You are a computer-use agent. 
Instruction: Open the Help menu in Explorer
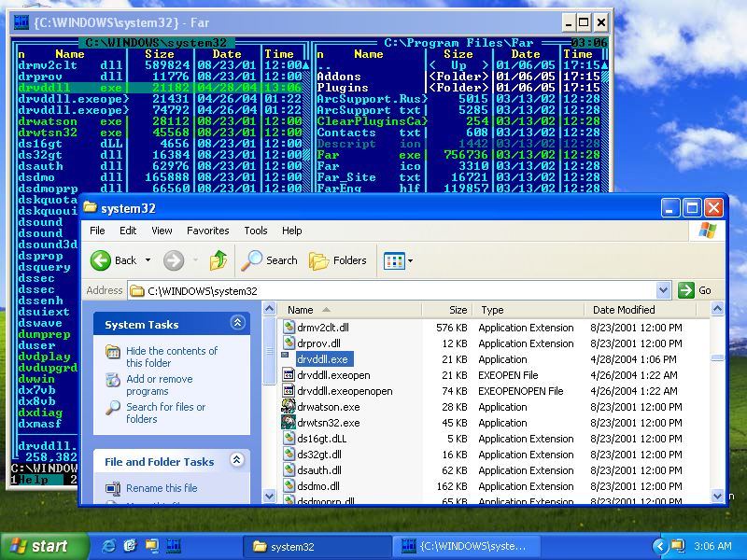291,231
